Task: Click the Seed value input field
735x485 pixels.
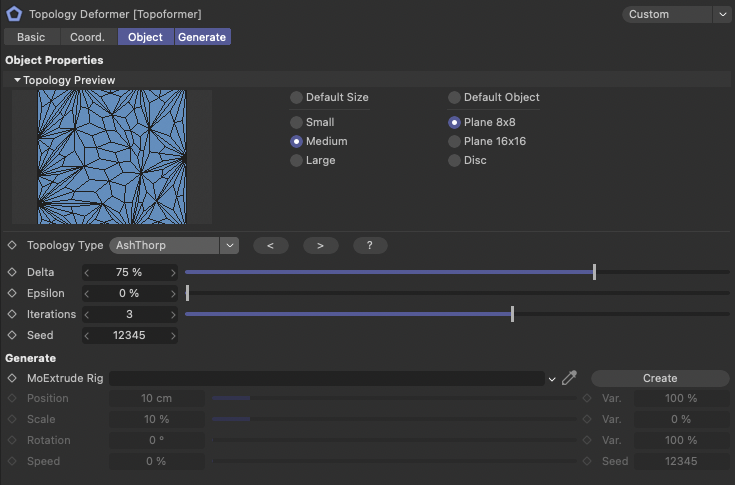Action: (130, 335)
